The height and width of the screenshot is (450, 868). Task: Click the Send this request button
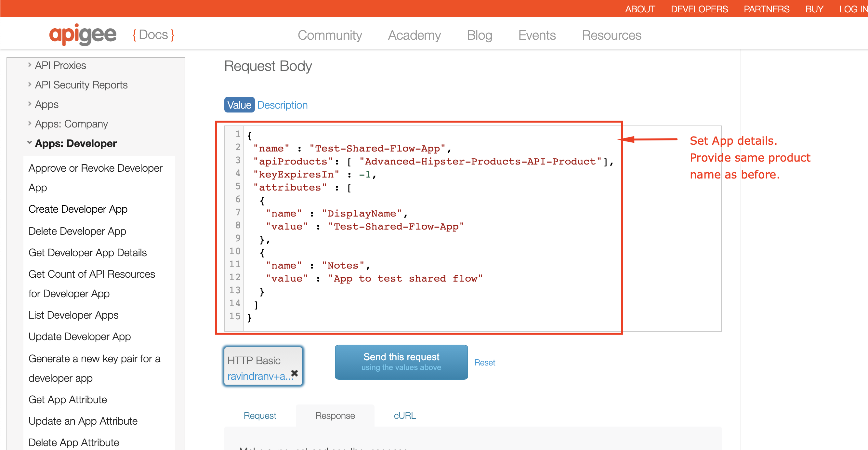click(401, 362)
